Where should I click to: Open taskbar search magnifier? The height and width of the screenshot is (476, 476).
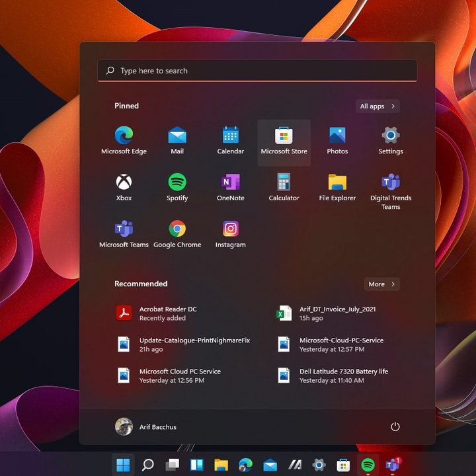[x=148, y=465]
